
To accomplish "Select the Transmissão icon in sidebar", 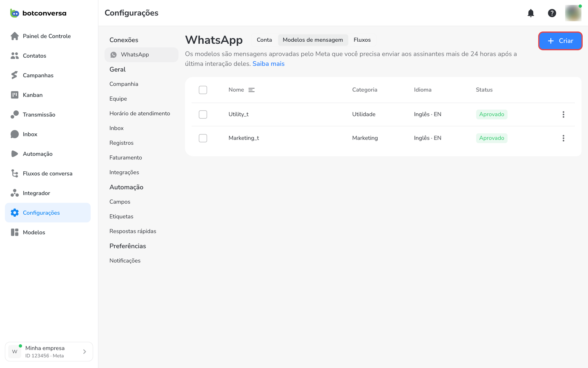I will [x=15, y=114].
